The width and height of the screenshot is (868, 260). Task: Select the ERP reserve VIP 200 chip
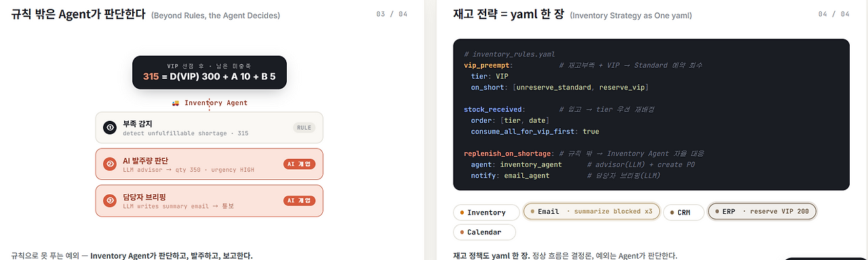[762, 212]
